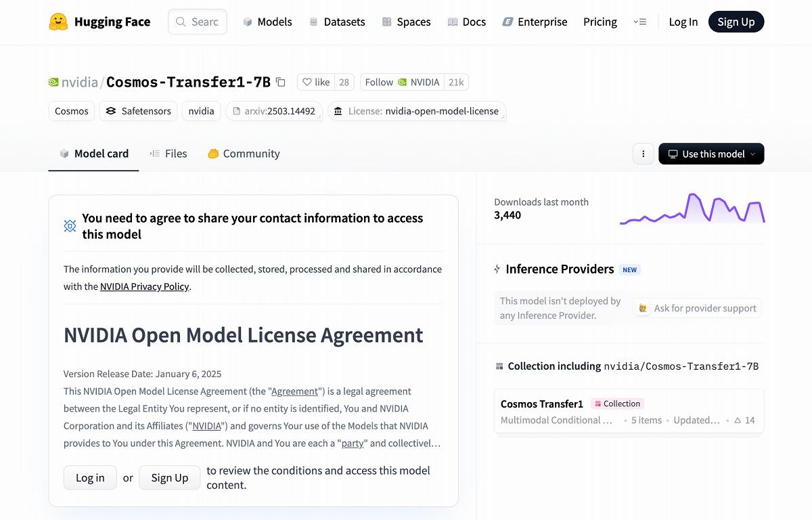812x520 pixels.
Task: Click Ask for provider support
Action: tap(697, 308)
